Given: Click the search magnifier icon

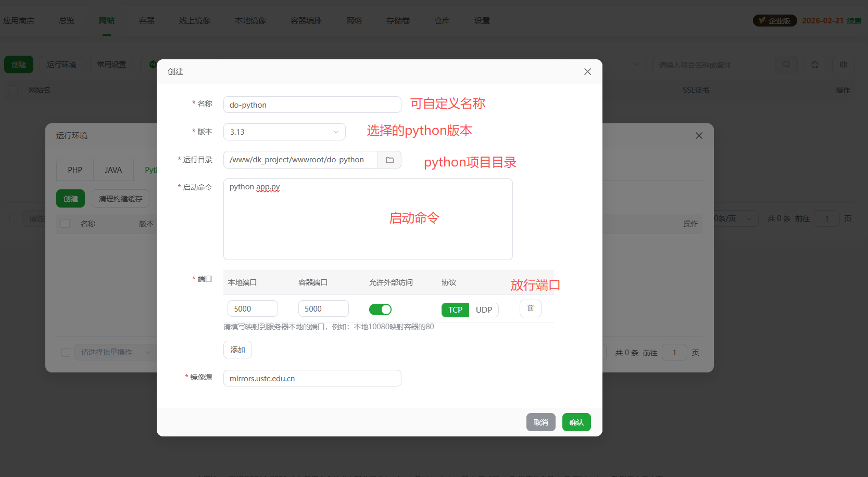Looking at the screenshot, I should coord(786,65).
